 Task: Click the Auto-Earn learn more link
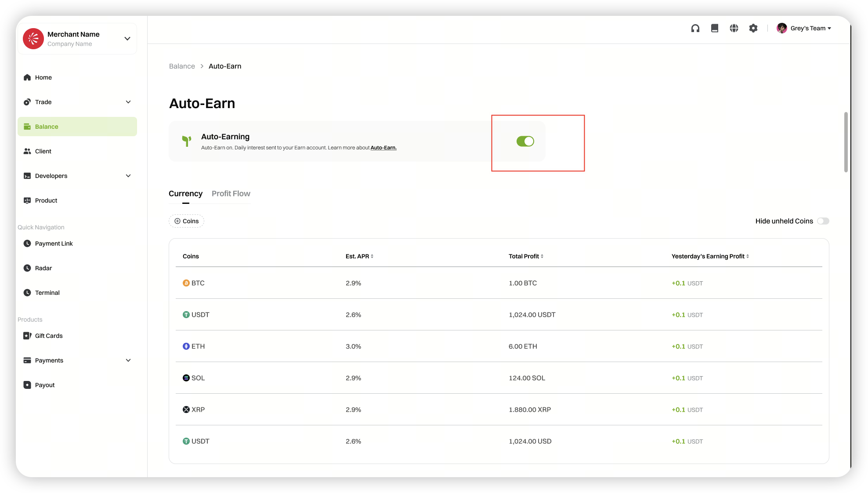(383, 148)
